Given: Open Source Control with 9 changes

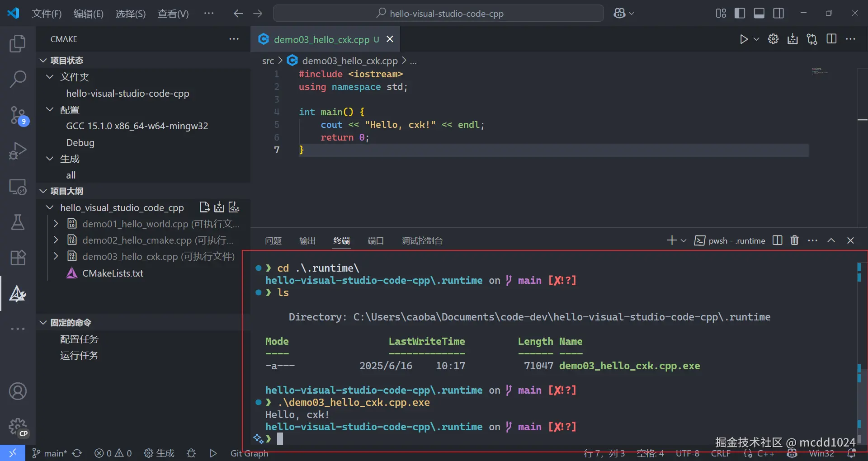Looking at the screenshot, I should click(18, 115).
